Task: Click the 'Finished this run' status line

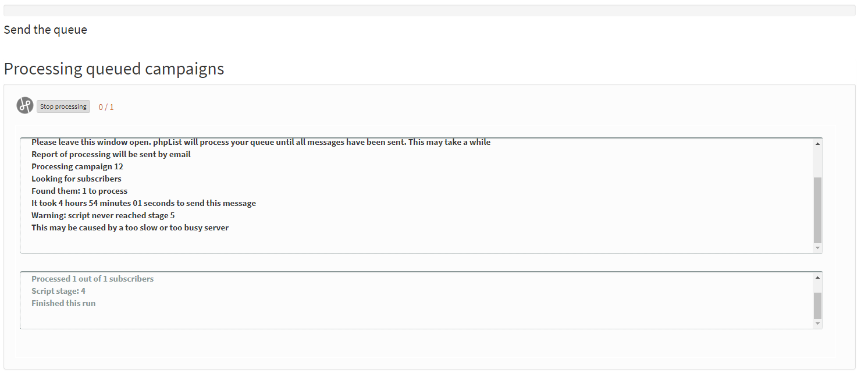Action: click(x=63, y=303)
